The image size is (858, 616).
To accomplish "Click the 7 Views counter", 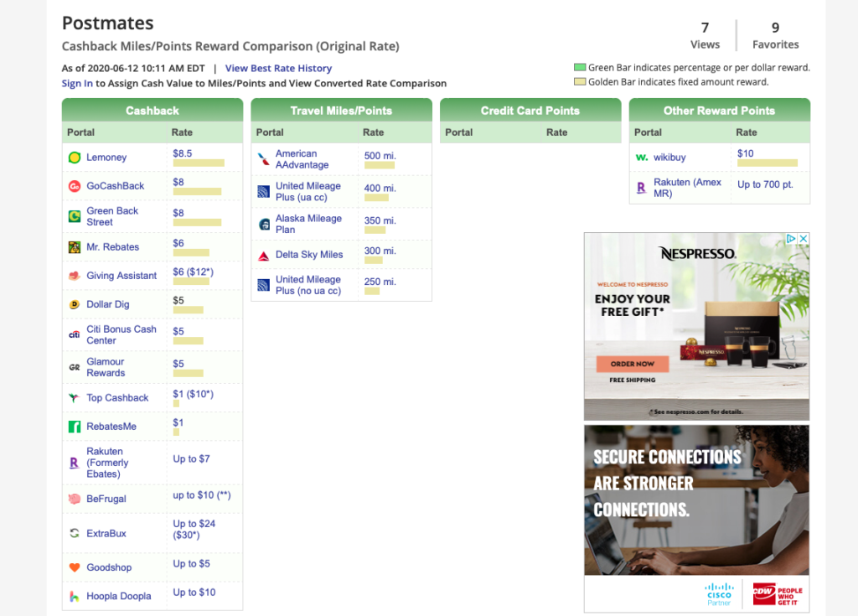I will [x=705, y=35].
